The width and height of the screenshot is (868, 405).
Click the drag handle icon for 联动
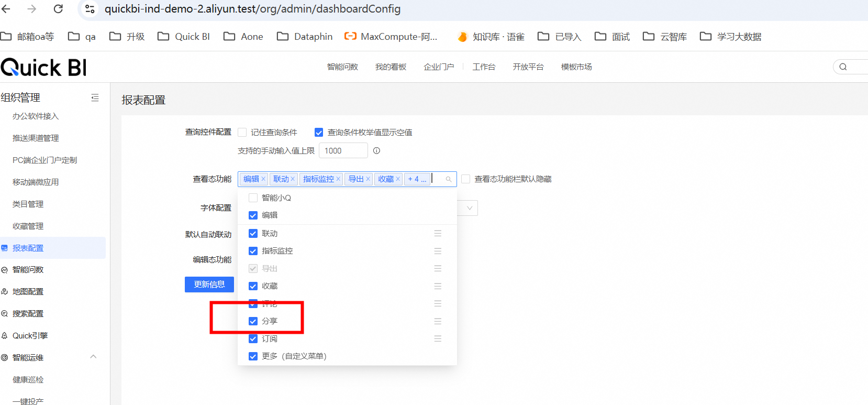(x=438, y=234)
